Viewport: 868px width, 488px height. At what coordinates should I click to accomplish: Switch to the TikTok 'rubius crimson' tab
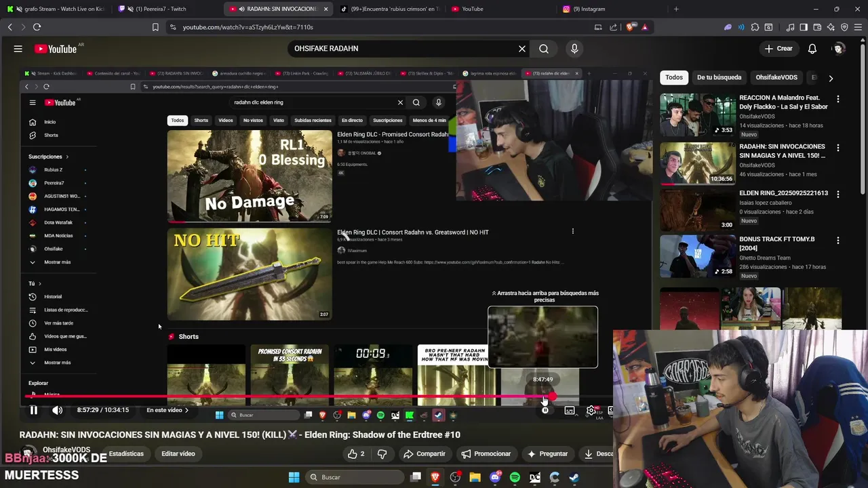pos(389,9)
